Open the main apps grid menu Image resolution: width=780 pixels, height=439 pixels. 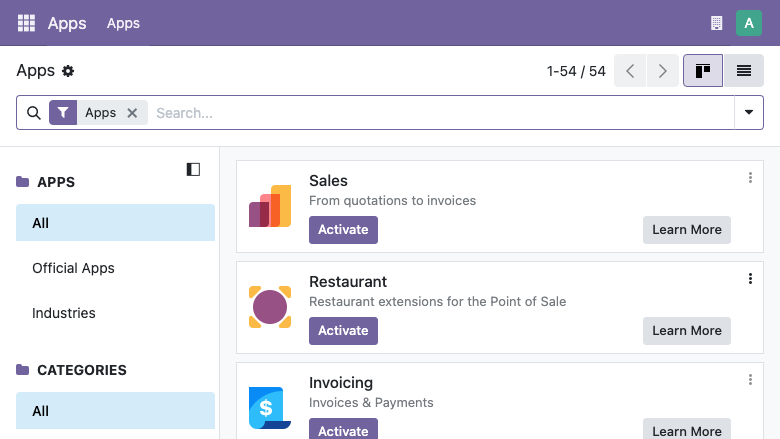point(26,23)
